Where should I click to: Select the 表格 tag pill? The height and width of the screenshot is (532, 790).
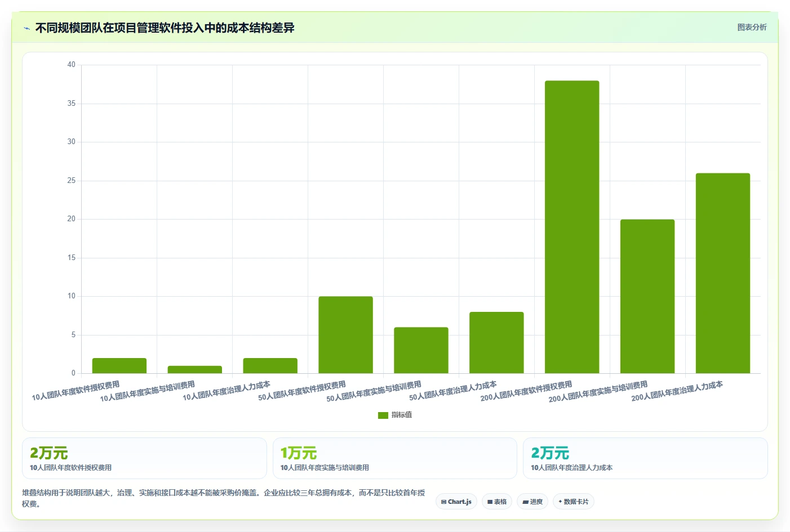(497, 502)
